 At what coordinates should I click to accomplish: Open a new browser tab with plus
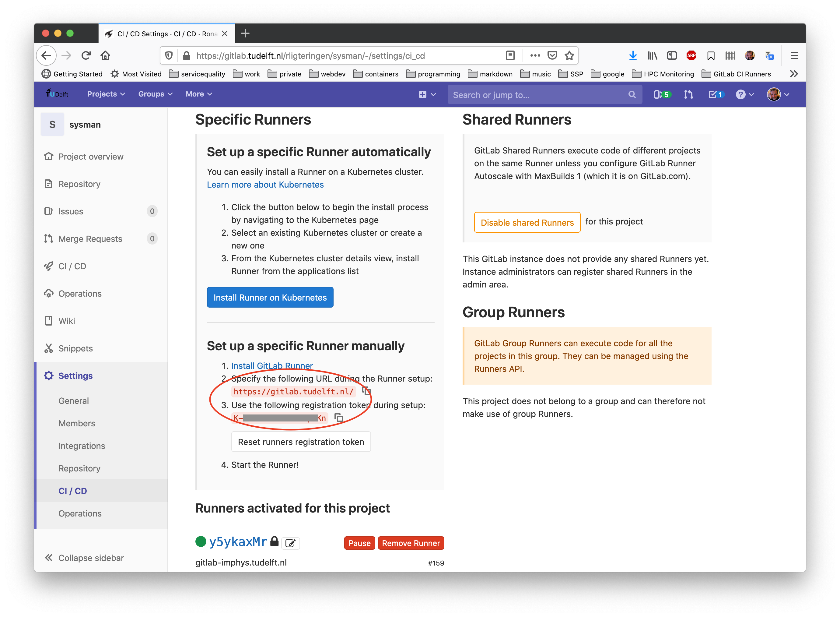[245, 33]
